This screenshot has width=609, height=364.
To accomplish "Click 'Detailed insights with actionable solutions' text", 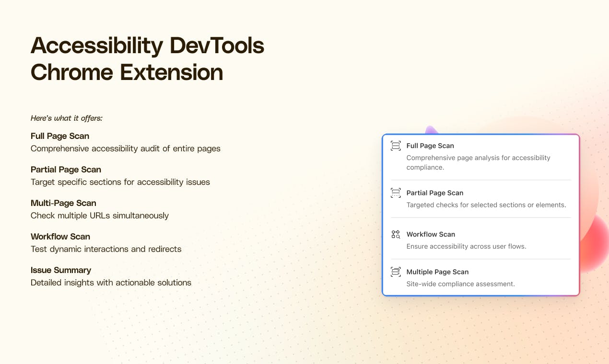I will pos(111,283).
